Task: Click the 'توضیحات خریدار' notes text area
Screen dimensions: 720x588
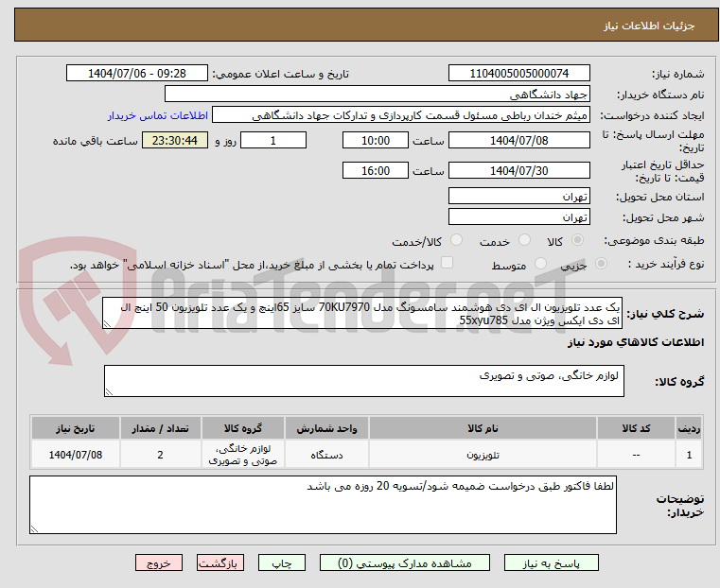Action: [x=322, y=505]
